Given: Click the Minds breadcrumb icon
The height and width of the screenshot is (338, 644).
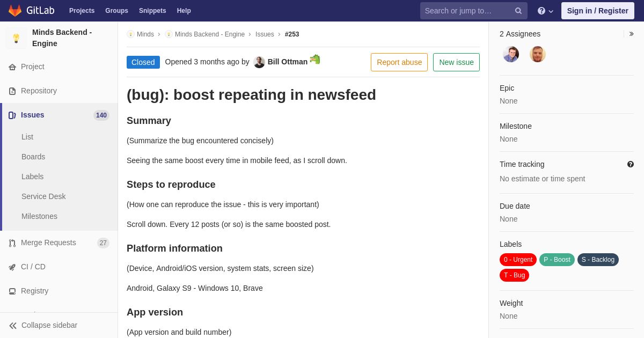Looking at the screenshot, I should point(130,34).
